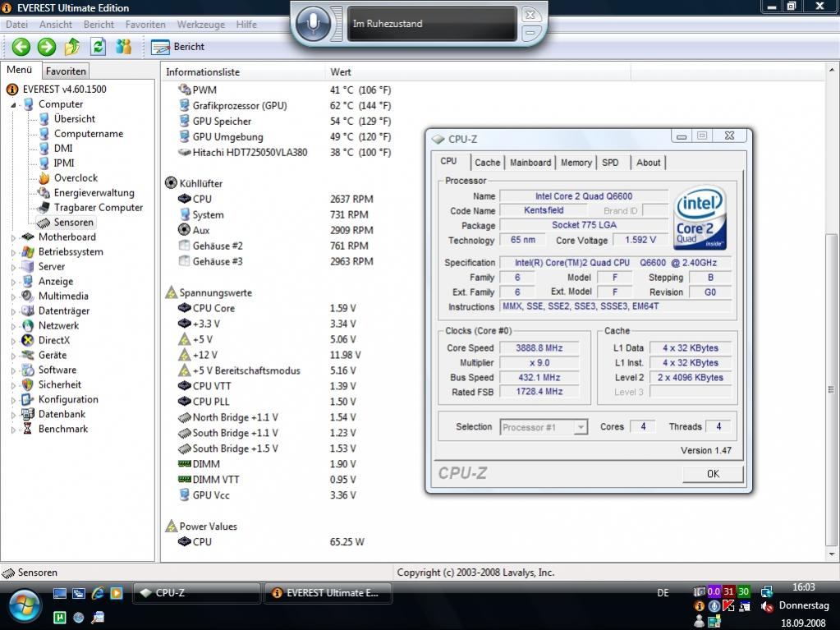Click the Datenbank icon in tree
Screen dimensions: 840x630
(x=27, y=414)
